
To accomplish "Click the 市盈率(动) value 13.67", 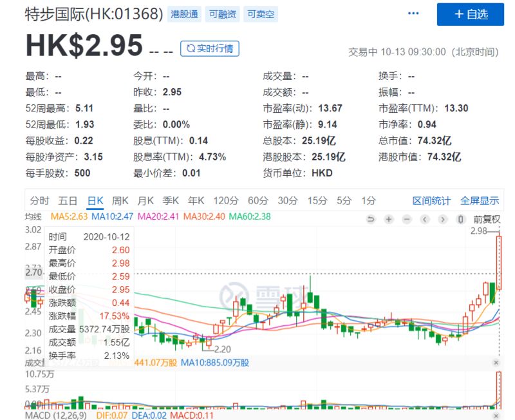I will pyautogui.click(x=330, y=108).
